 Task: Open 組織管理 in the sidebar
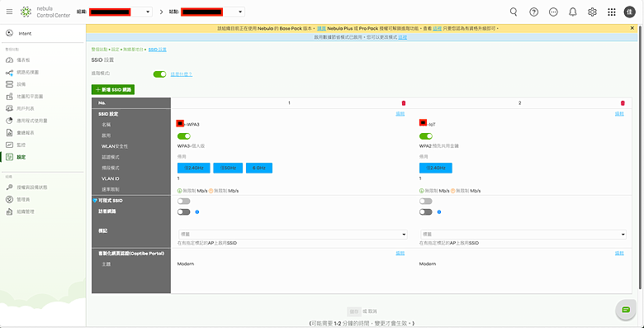[26, 212]
